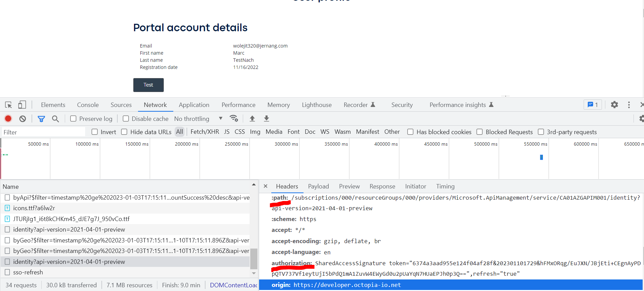Filter requests by CSS type
Viewport: 644px width, 291px height.
pyautogui.click(x=239, y=132)
